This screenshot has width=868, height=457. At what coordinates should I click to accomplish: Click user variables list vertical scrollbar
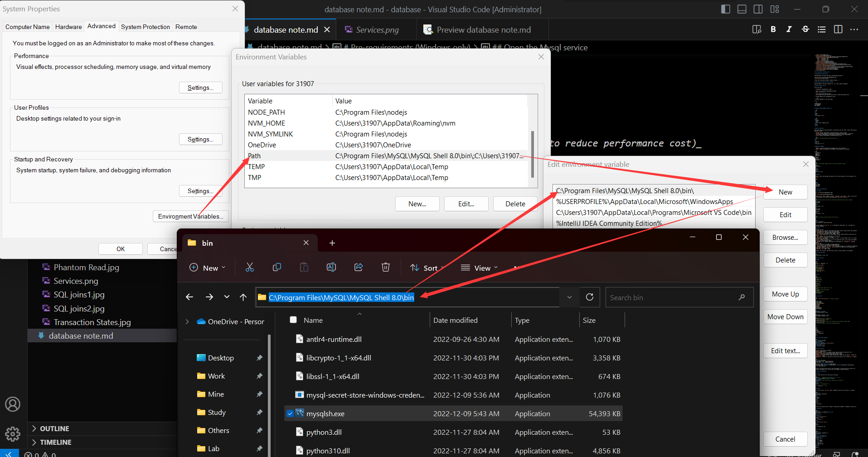coord(532,154)
